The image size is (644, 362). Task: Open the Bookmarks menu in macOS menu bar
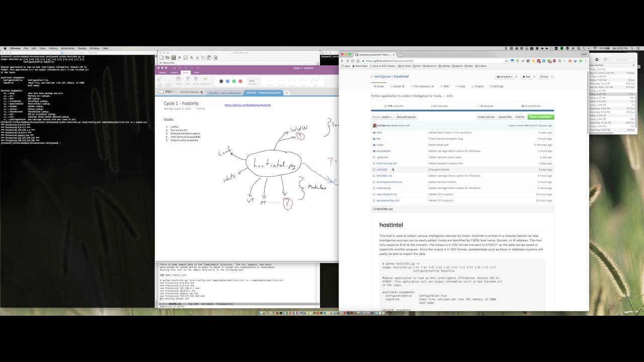click(x=68, y=48)
